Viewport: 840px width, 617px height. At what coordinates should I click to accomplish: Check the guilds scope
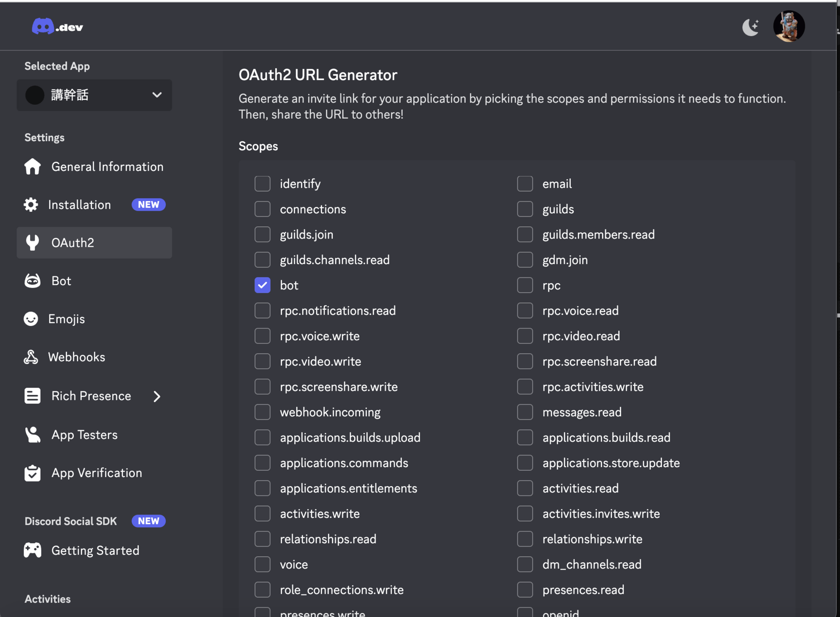tap(525, 209)
